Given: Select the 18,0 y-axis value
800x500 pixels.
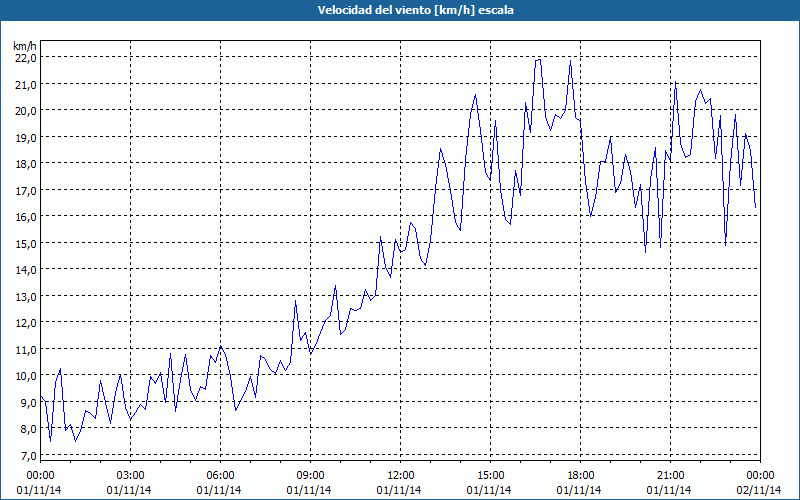Looking at the screenshot, I should (x=26, y=164).
